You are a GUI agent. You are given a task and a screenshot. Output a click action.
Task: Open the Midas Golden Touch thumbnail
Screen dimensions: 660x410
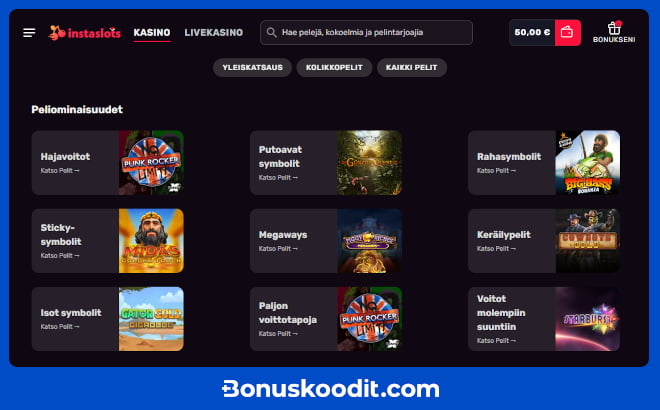click(151, 241)
